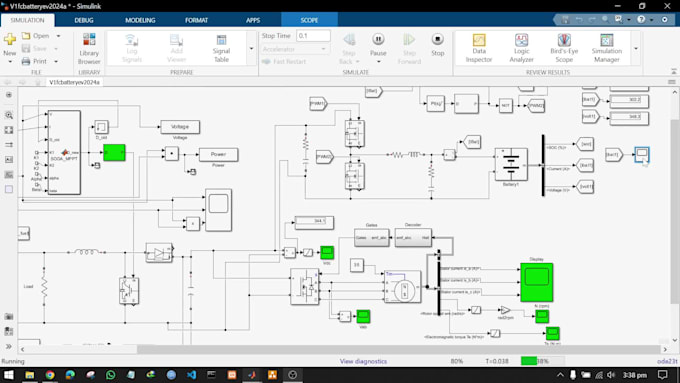Toggle Fast Restart
The width and height of the screenshot is (680, 383).
[284, 62]
